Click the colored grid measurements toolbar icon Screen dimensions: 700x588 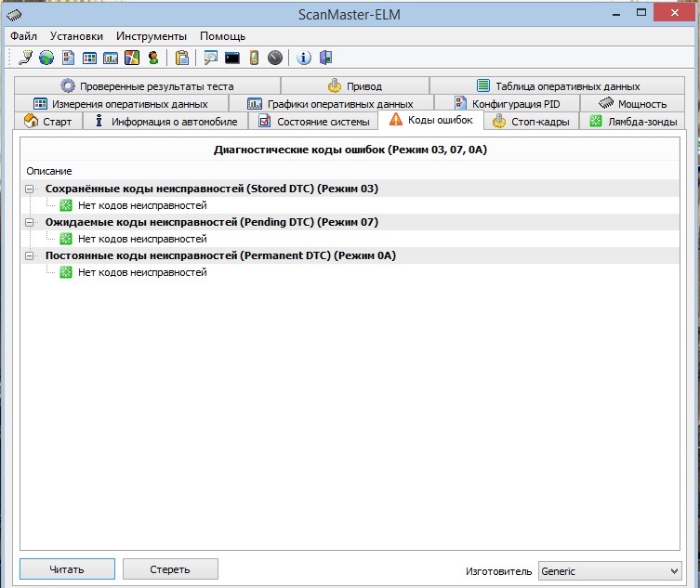(89, 58)
